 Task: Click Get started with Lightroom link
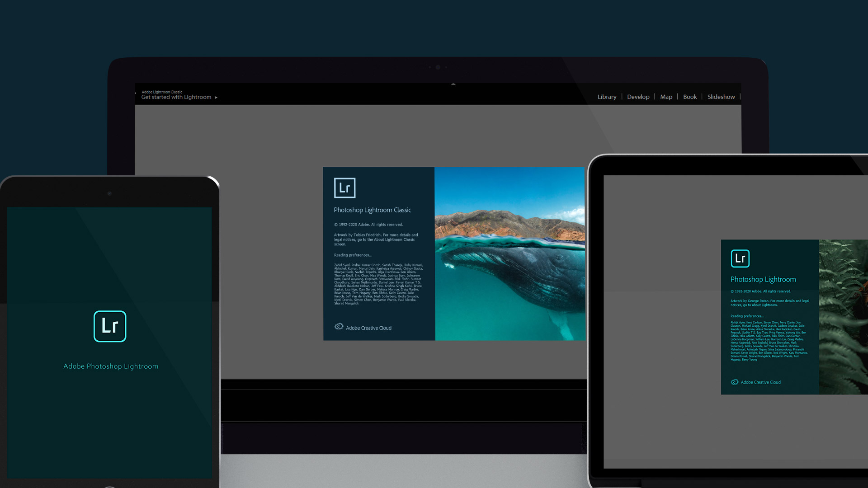(x=176, y=97)
